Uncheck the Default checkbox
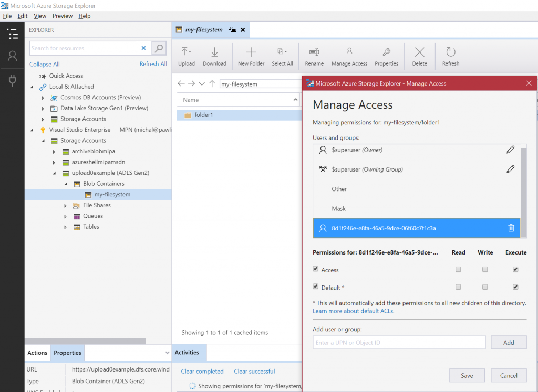Image resolution: width=538 pixels, height=392 pixels. (x=316, y=287)
